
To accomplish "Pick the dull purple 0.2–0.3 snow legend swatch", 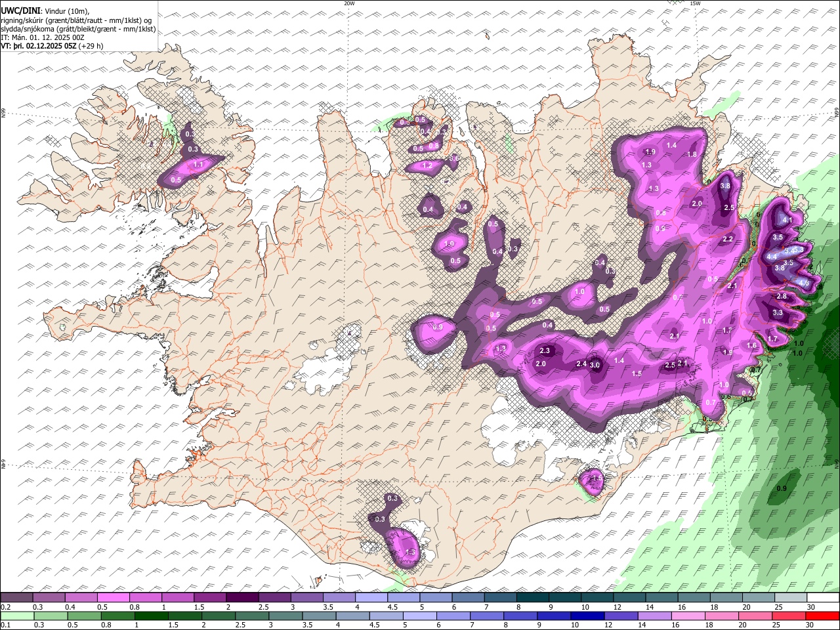I will [16, 598].
